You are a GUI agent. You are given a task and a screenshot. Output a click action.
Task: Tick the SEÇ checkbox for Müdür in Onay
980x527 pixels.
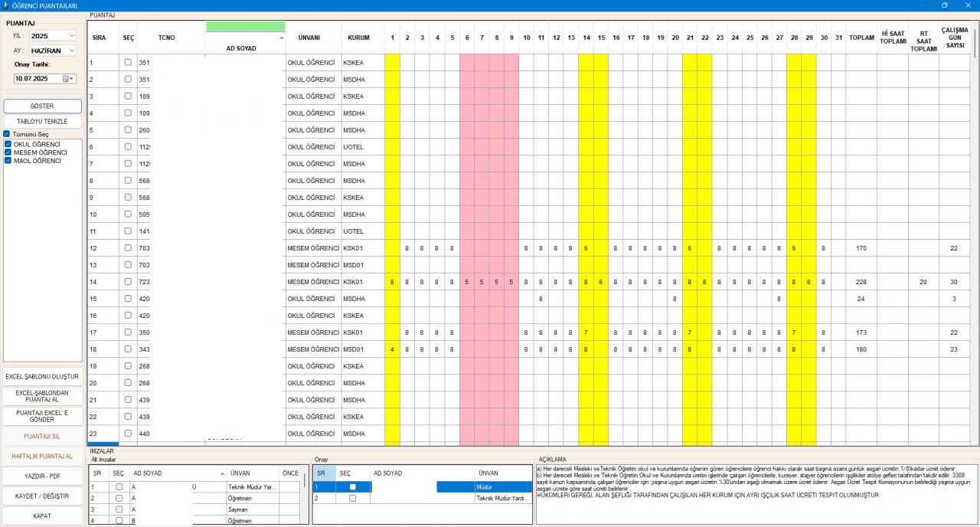point(352,486)
